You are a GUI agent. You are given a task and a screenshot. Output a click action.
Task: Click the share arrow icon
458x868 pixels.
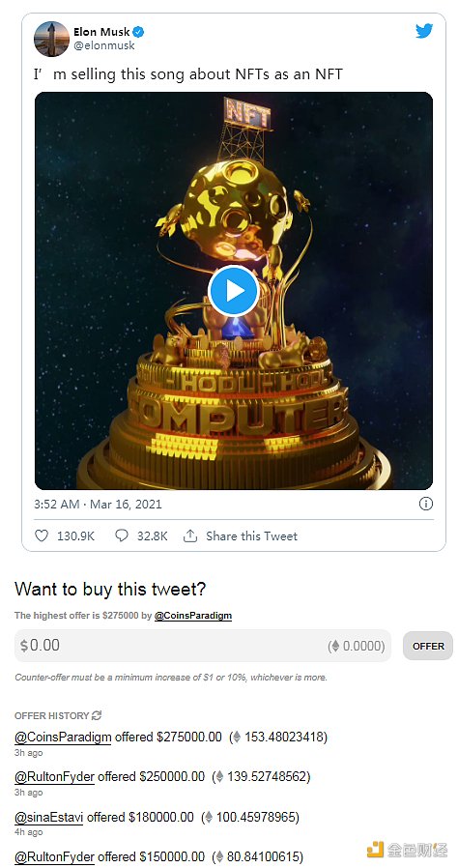[190, 535]
